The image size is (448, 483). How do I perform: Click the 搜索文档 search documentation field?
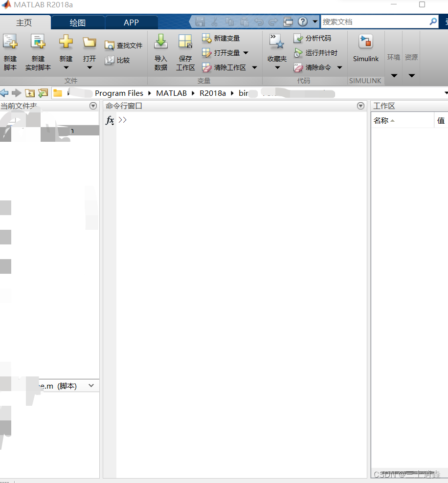coord(374,22)
